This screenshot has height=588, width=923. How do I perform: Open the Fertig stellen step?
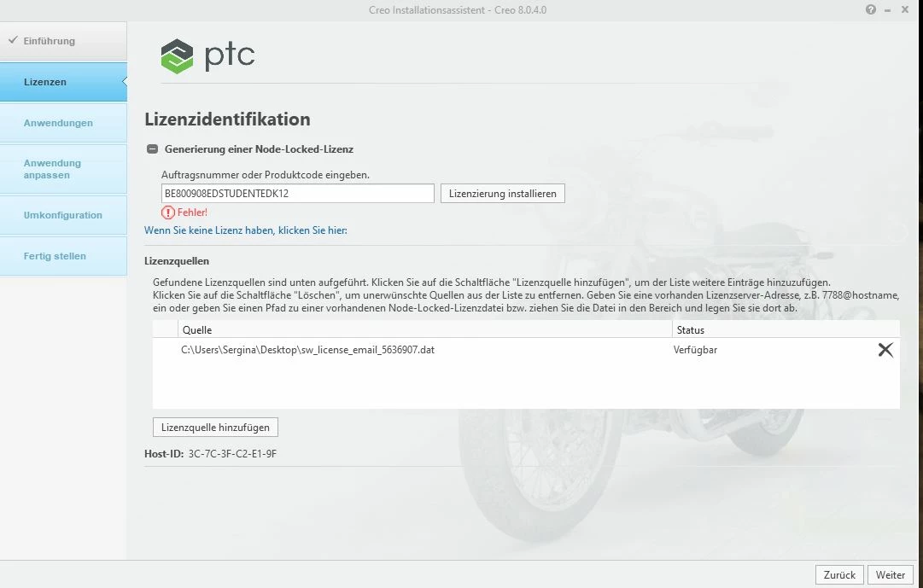(63, 256)
